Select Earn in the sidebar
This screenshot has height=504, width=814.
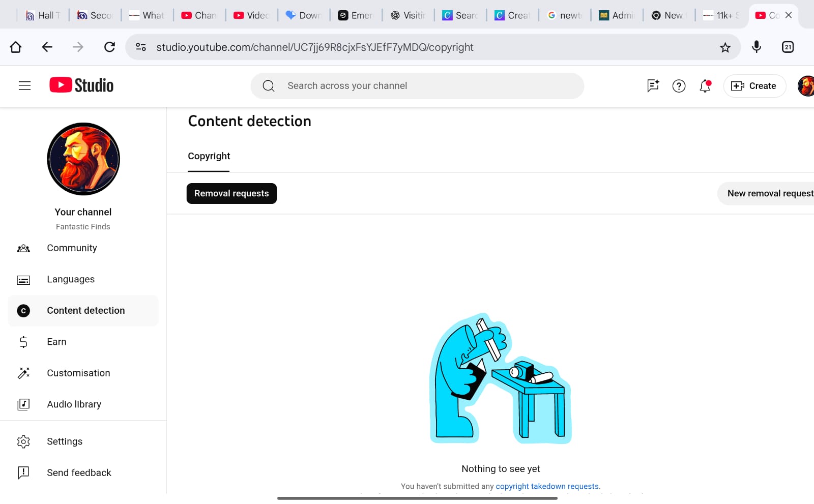coord(56,342)
